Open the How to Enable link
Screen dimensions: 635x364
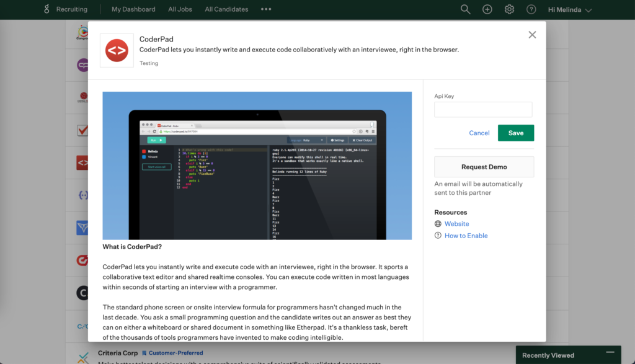[466, 236]
